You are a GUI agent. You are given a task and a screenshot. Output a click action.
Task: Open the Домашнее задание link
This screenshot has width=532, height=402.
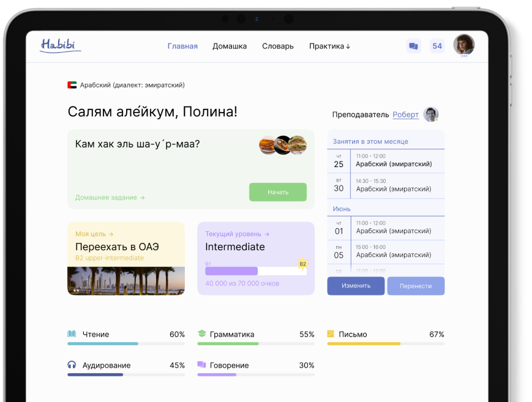[x=110, y=198]
